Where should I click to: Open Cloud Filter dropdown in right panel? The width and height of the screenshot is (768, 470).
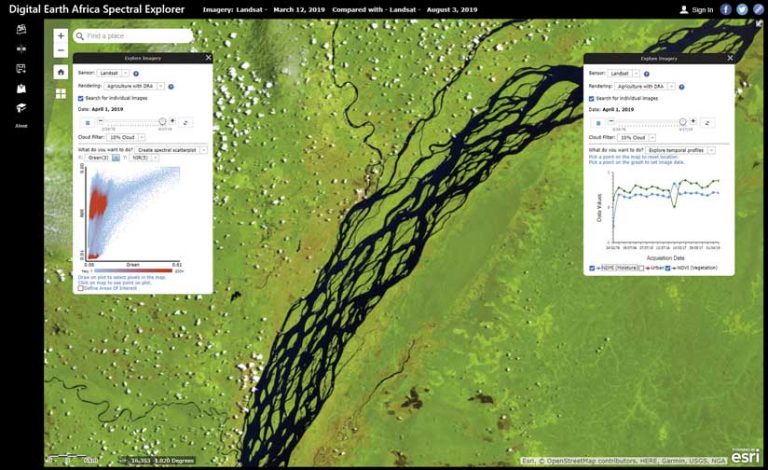(x=636, y=138)
